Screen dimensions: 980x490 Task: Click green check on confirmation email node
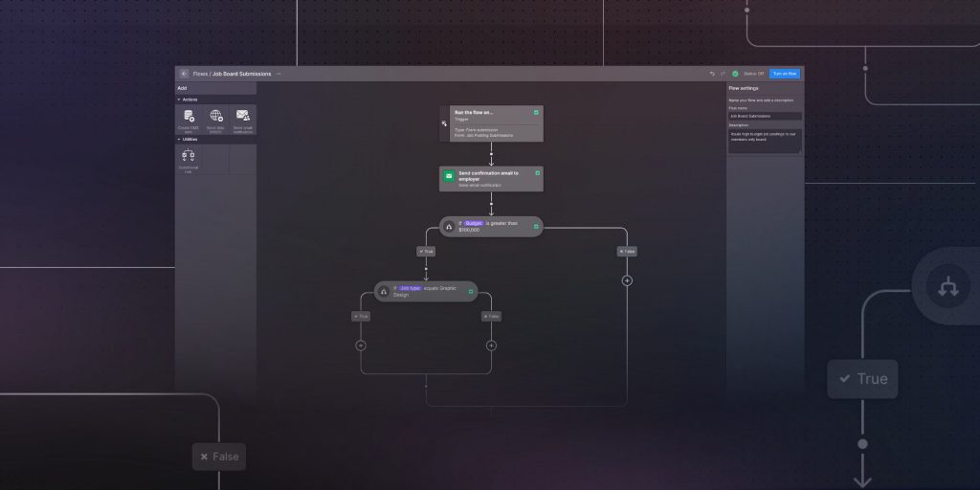coord(537,173)
